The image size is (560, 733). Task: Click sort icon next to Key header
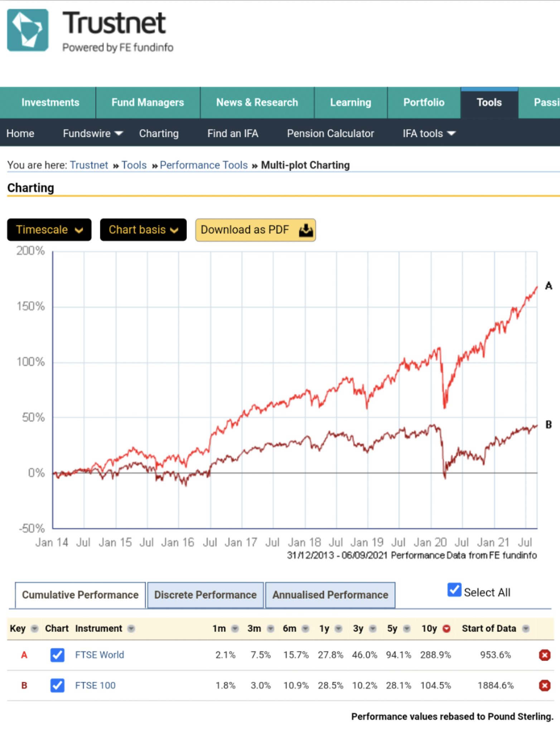point(34,628)
